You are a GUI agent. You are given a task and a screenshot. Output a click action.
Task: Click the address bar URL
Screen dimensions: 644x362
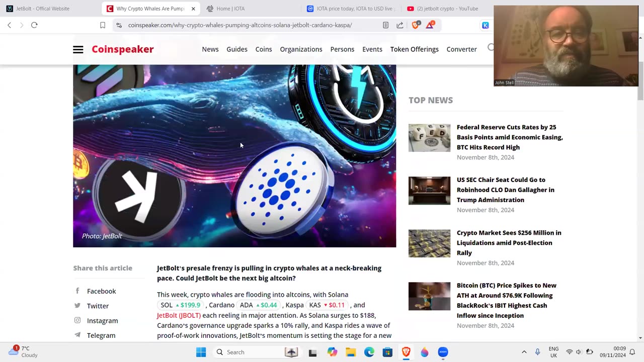[x=240, y=25]
